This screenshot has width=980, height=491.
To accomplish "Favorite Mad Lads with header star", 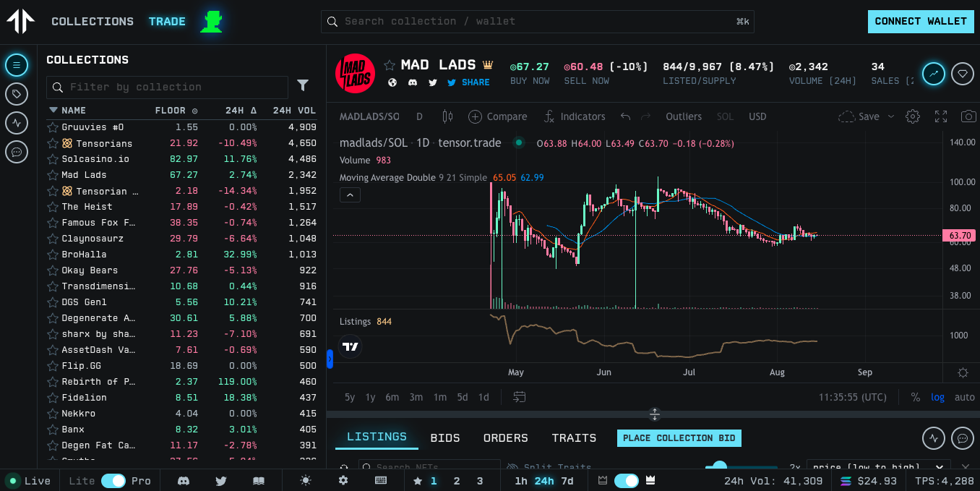I will pyautogui.click(x=390, y=66).
